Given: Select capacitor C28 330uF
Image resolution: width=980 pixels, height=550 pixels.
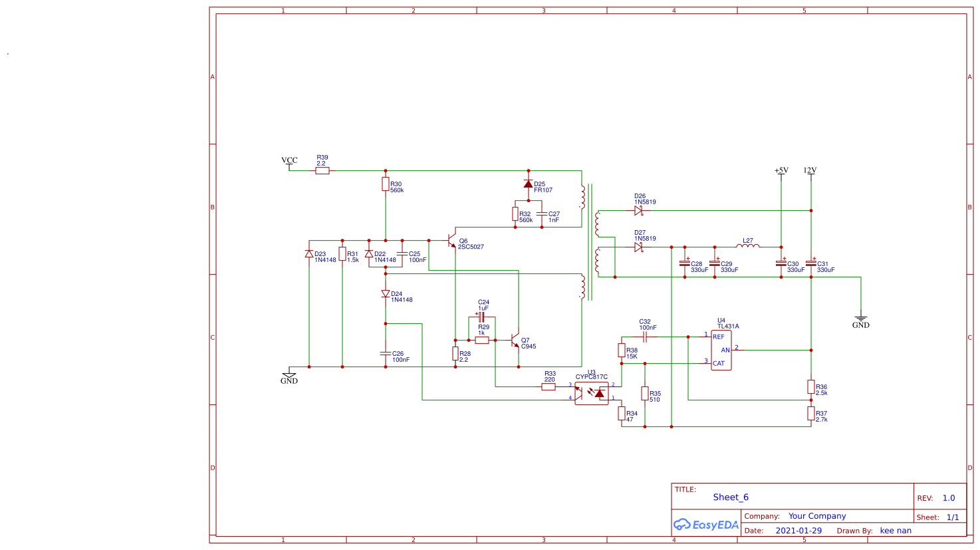Looking at the screenshot, I should point(685,263).
